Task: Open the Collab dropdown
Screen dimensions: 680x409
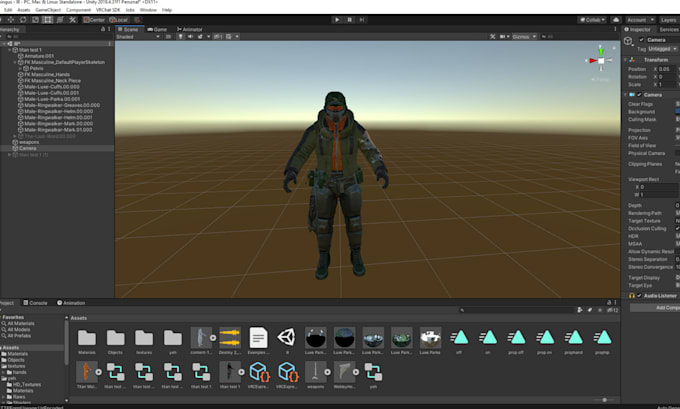Action: (x=592, y=20)
